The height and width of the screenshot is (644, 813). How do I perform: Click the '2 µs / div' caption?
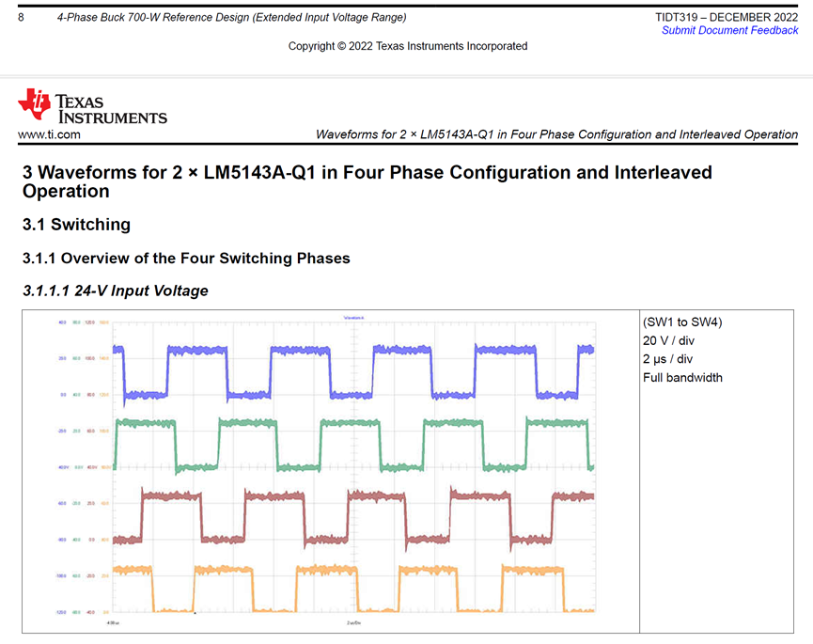pyautogui.click(x=668, y=359)
